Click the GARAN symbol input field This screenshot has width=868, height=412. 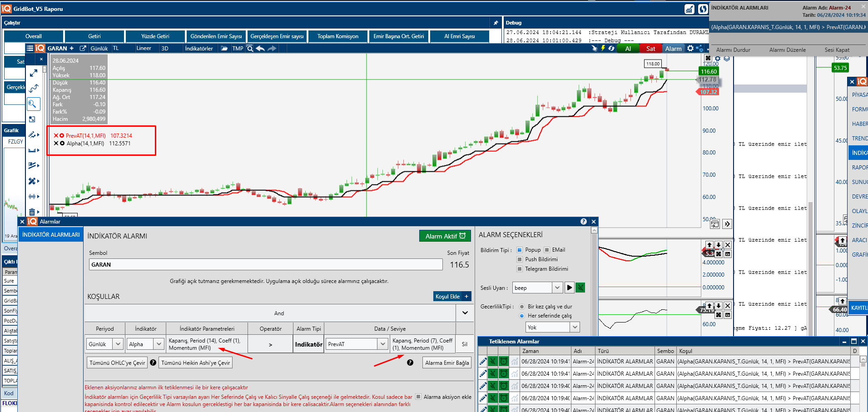(x=266, y=264)
